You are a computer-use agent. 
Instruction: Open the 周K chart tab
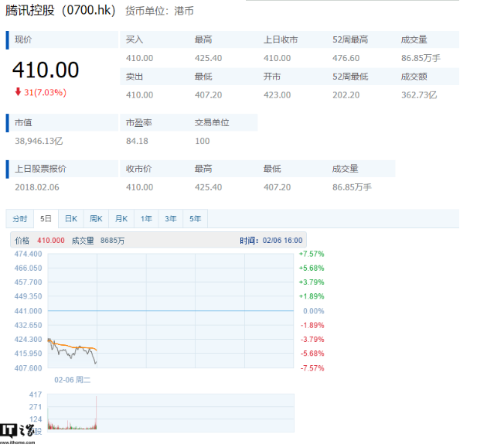click(x=96, y=219)
